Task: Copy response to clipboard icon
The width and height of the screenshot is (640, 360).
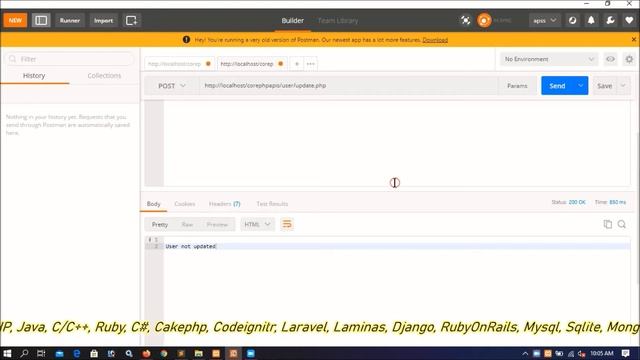Action: (608, 224)
